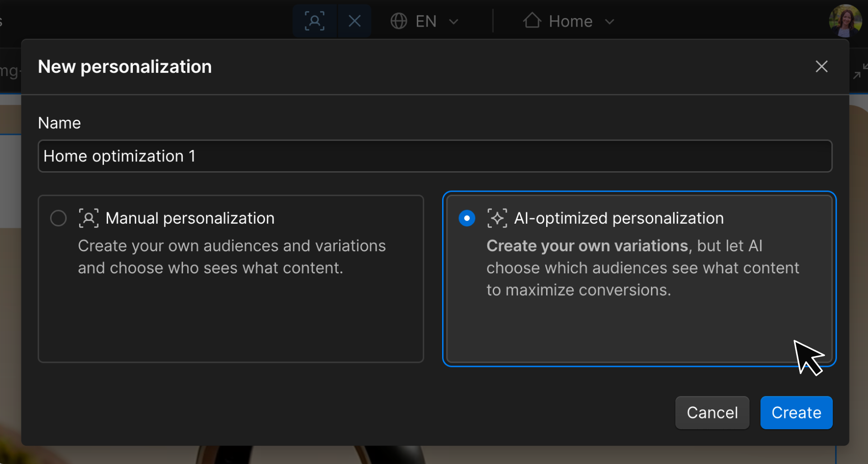Click the personalization icon in top toolbar
Image resolution: width=868 pixels, height=464 pixels.
pos(315,21)
